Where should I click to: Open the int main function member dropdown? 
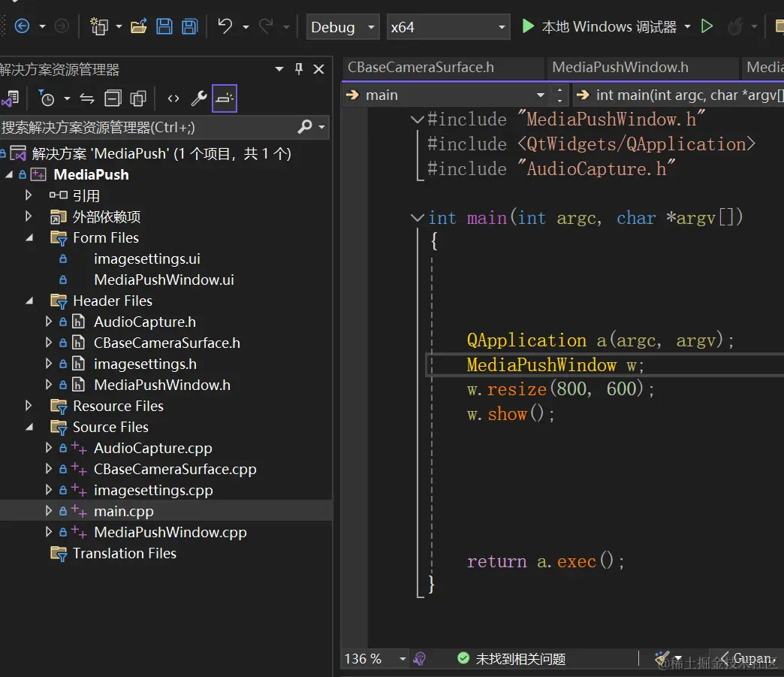[679, 95]
